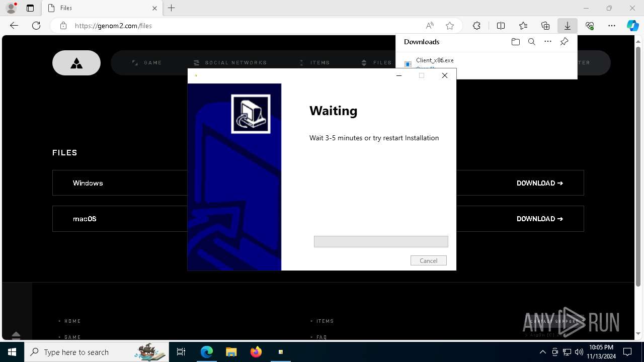Open Firefox from taskbar
The height and width of the screenshot is (362, 644).
(x=256, y=352)
